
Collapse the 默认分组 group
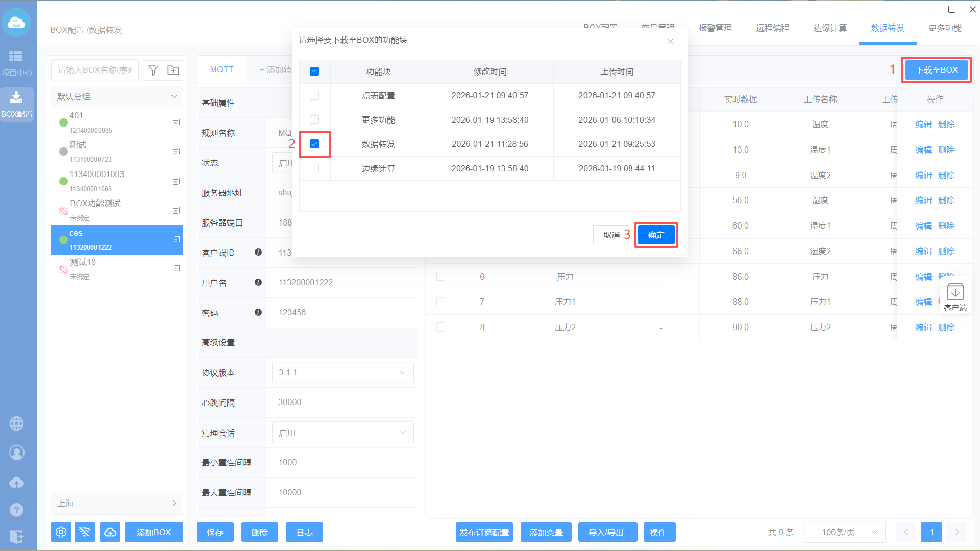coord(174,96)
